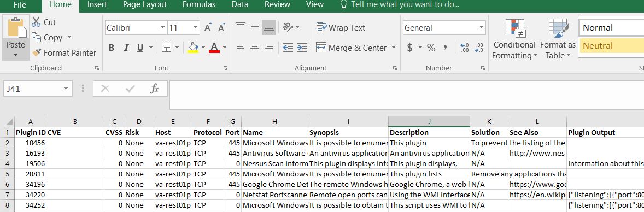Switch to the Data tab
This screenshot has width=644, height=212.
[x=239, y=5]
